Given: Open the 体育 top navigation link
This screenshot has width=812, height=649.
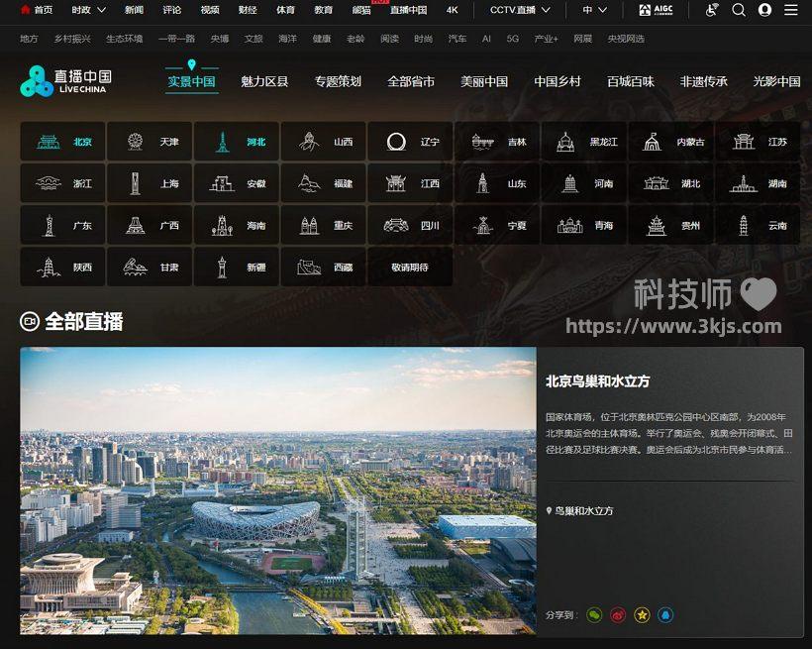Looking at the screenshot, I should (285, 10).
